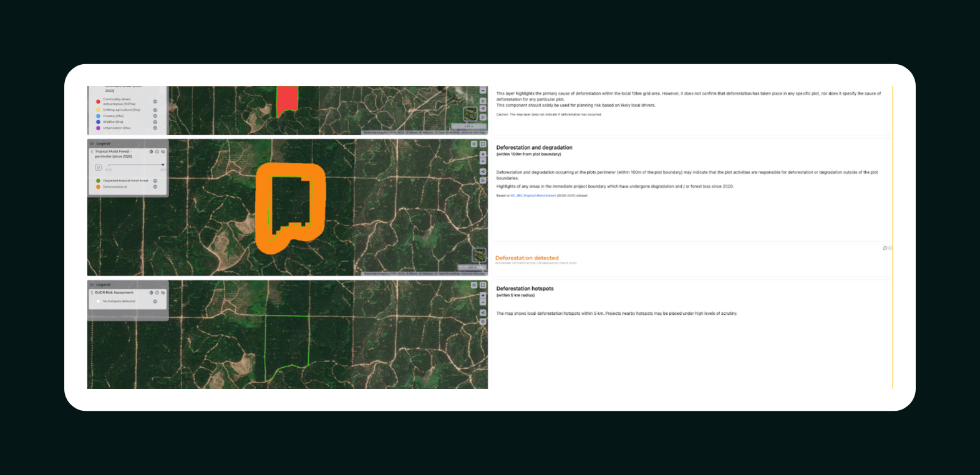Viewport: 980px width, 475px height.
Task: Hide the EUDR Risk Assessment layer
Action: 163,292
